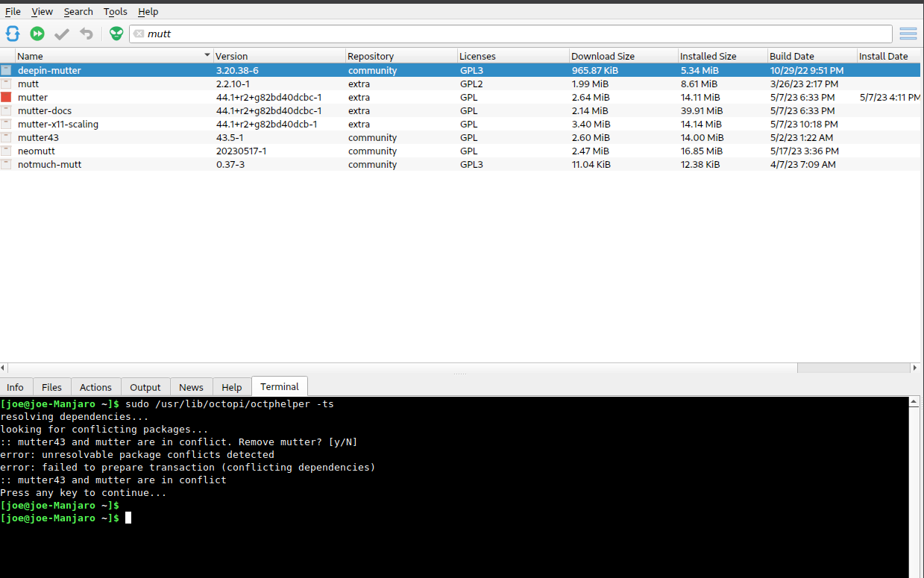Image resolution: width=924 pixels, height=578 pixels.
Task: Select the Terminal tab
Action: coord(280,386)
